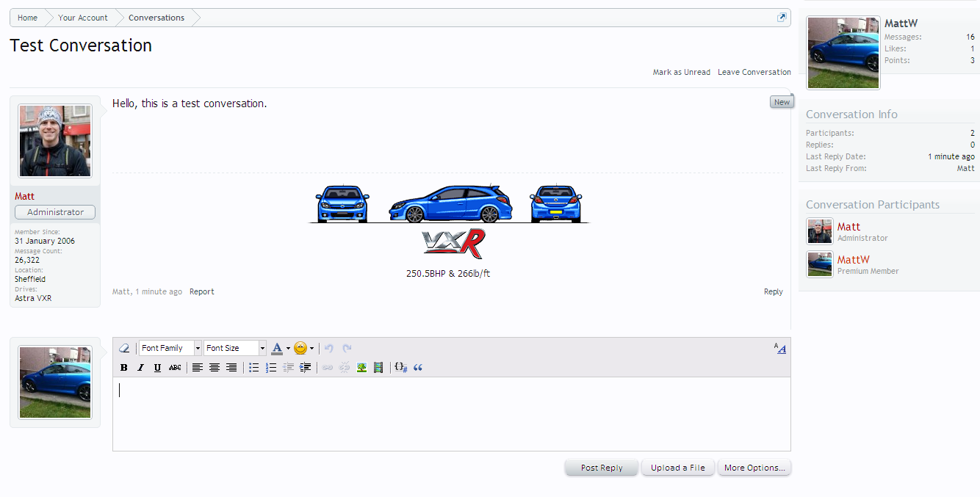The height and width of the screenshot is (497, 980).
Task: Click the unlink broken chain icon
Action: 345,368
